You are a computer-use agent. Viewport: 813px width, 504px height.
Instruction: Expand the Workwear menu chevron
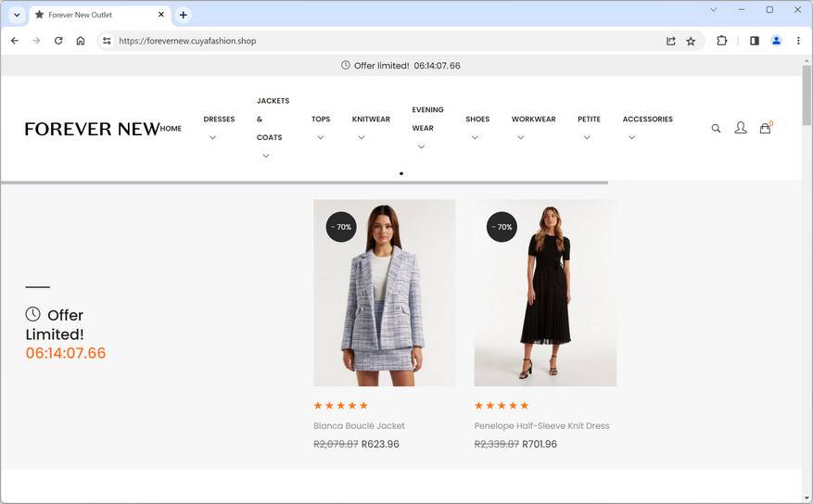pos(521,138)
